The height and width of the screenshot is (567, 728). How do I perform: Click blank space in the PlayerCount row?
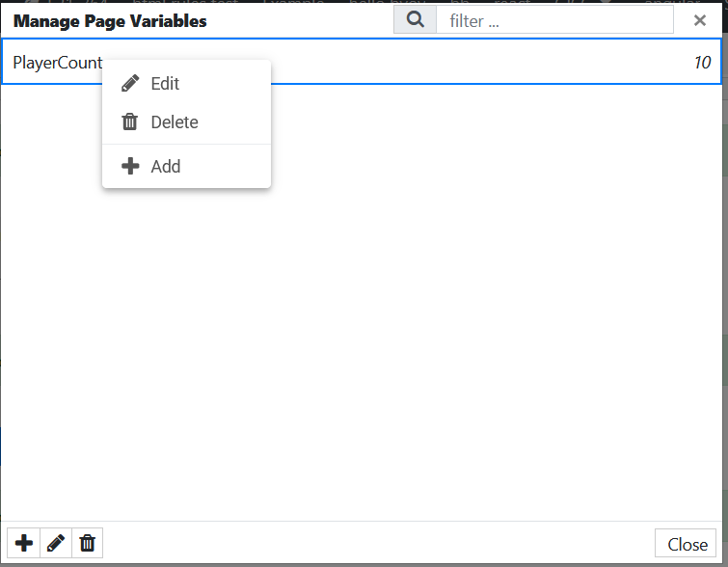[x=465, y=62]
